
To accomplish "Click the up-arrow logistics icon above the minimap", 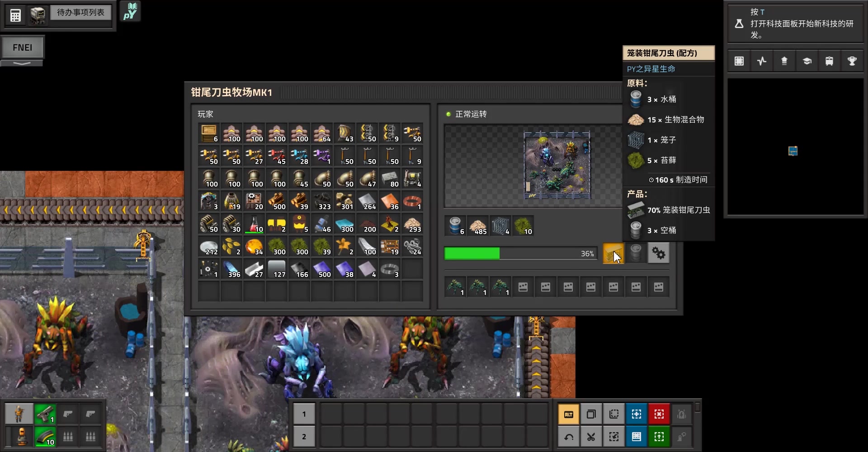I will tap(784, 61).
